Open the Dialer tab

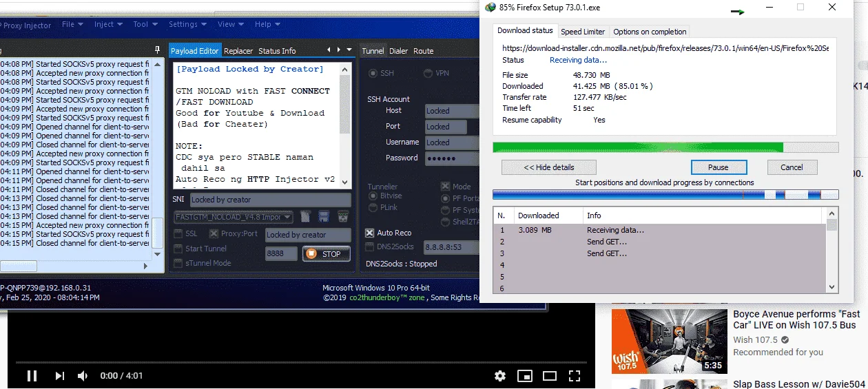(398, 51)
